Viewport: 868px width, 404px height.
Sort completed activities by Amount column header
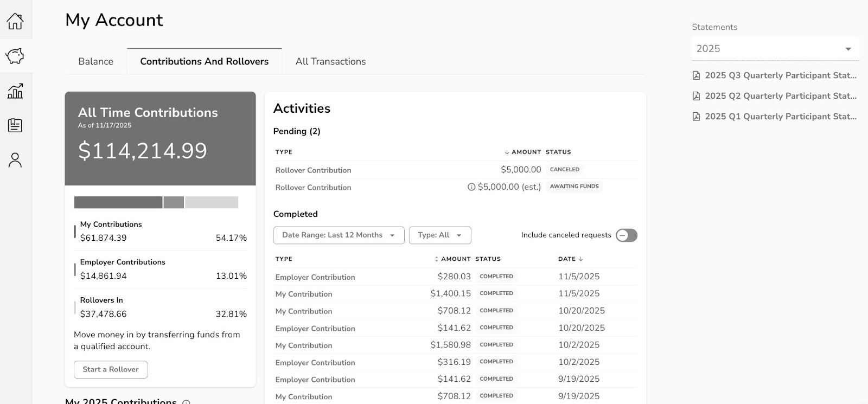click(x=455, y=259)
